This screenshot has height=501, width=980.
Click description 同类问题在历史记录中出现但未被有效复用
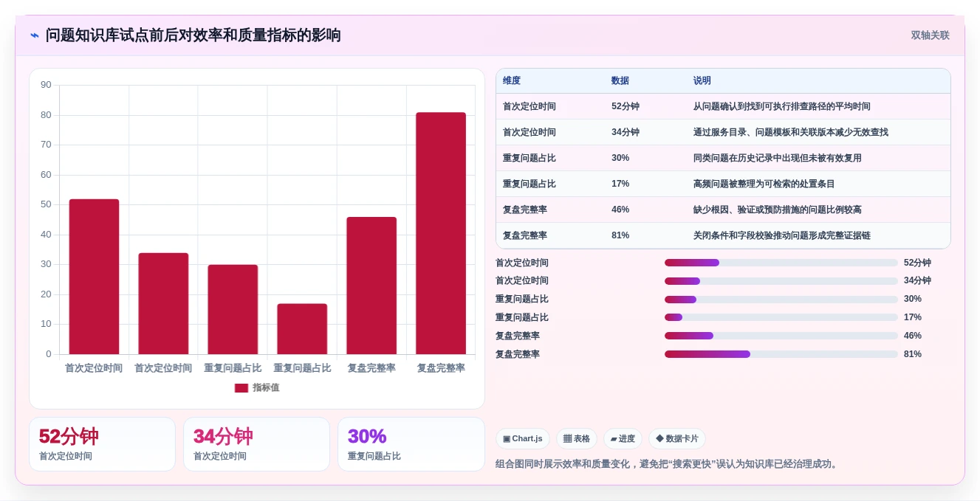point(778,158)
